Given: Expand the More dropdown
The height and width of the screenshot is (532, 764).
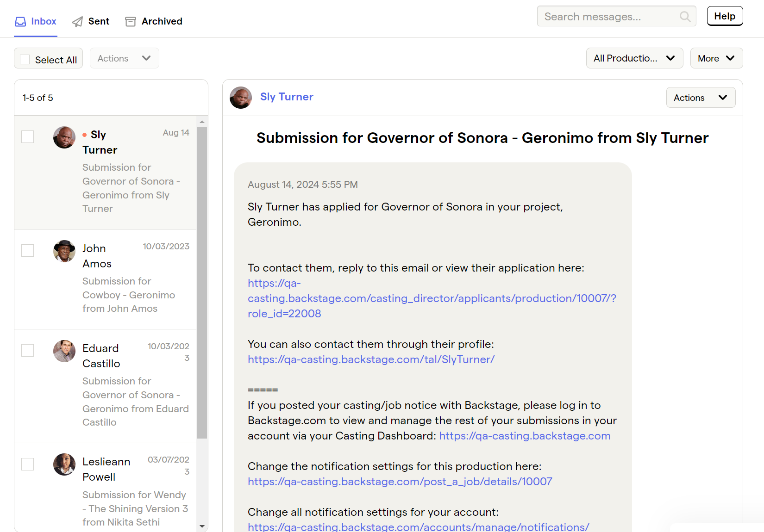Looking at the screenshot, I should pyautogui.click(x=716, y=58).
